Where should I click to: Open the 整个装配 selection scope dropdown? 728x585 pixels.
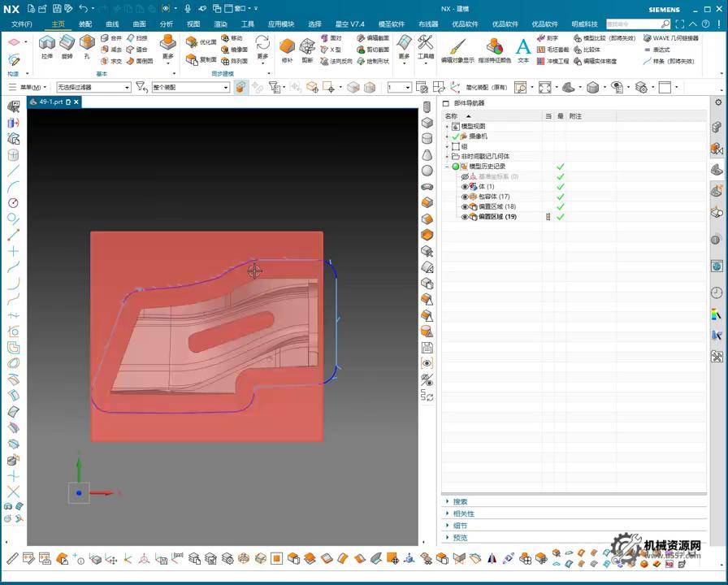[x=225, y=87]
